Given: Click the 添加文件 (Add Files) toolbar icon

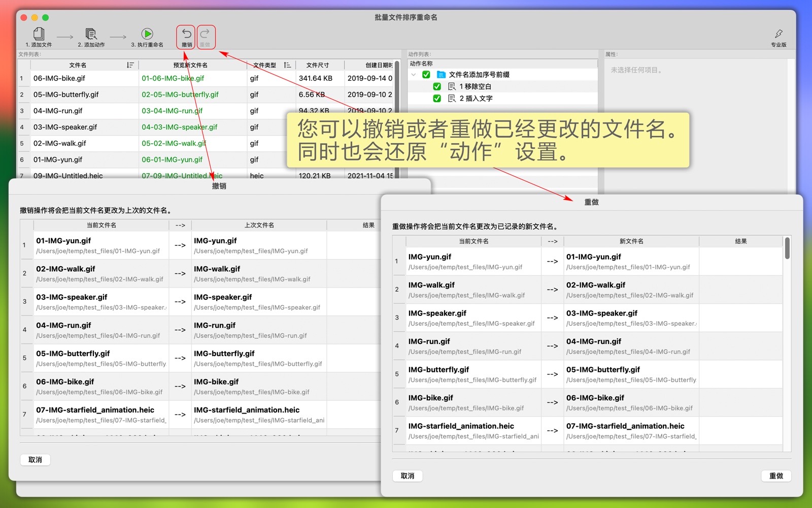Looking at the screenshot, I should click(39, 35).
